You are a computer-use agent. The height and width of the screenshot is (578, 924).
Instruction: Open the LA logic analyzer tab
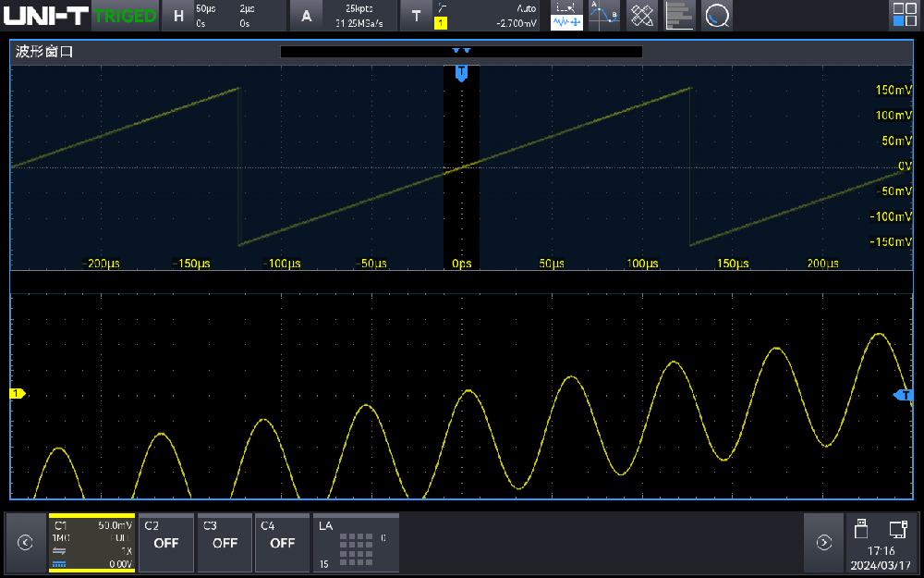click(x=356, y=543)
